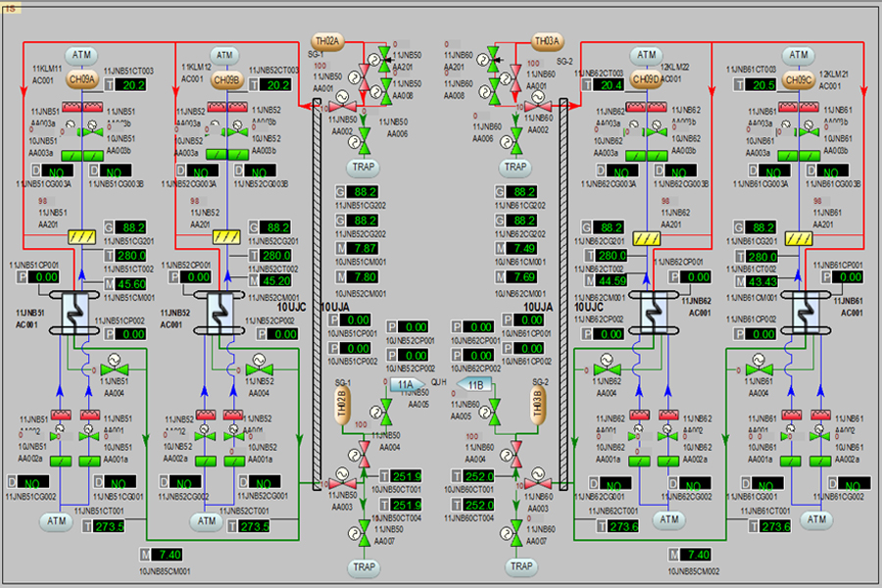Click temperature value 20.5 for 11JNB61CT003
Screen dimensions: 882x588
762,85
